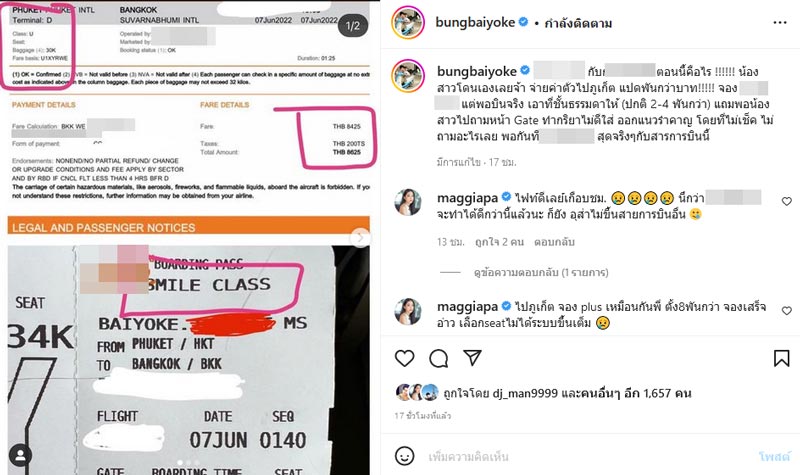Screen dimensions: 800x475
Task: Go to next photo with carousel arrow
Action: coord(360,238)
